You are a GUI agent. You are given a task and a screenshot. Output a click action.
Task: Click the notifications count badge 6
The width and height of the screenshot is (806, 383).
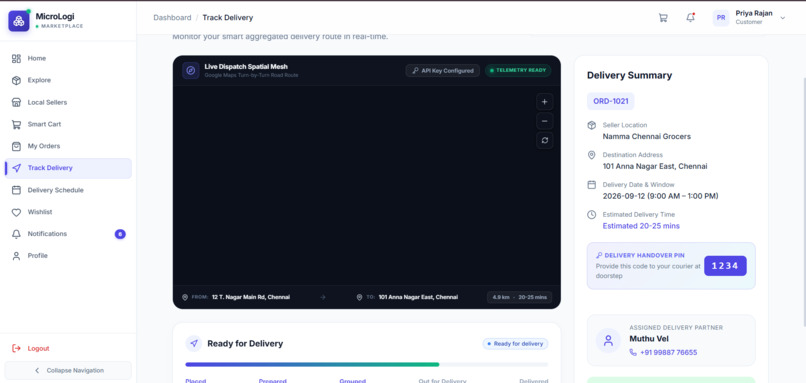pos(120,234)
